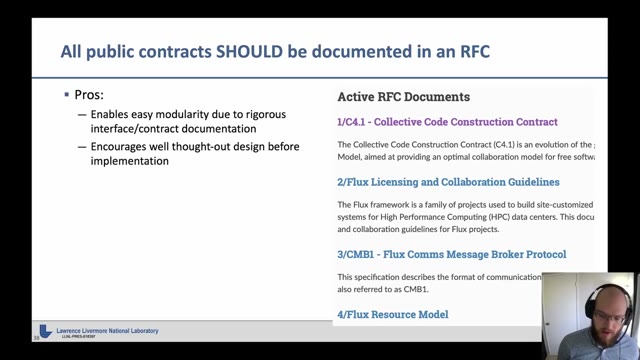This screenshot has width=640, height=360.
Task: Click the Lawrence Livermore National Laboratory footer text
Action: (107, 331)
